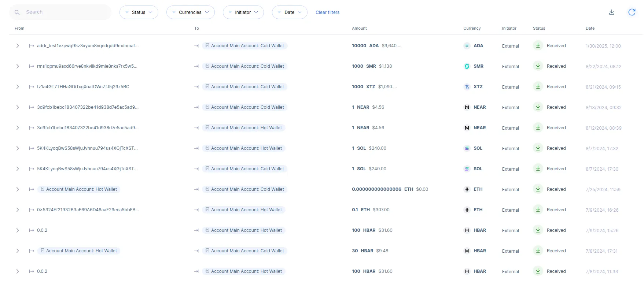Click the ADA currency icon
This screenshot has width=644, height=282.
(467, 46)
